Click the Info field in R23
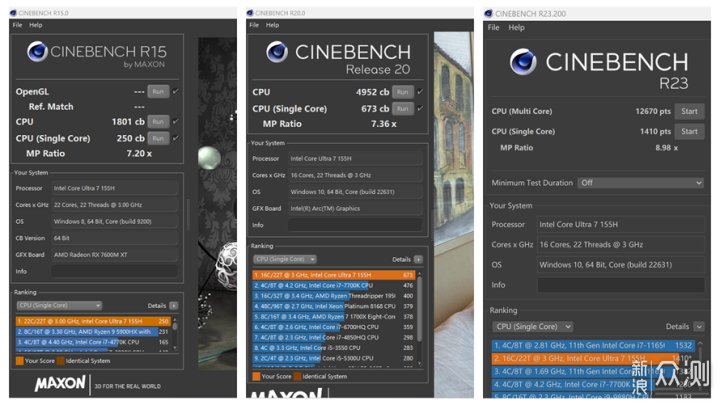Screen dimensions: 720x405 tap(621, 285)
